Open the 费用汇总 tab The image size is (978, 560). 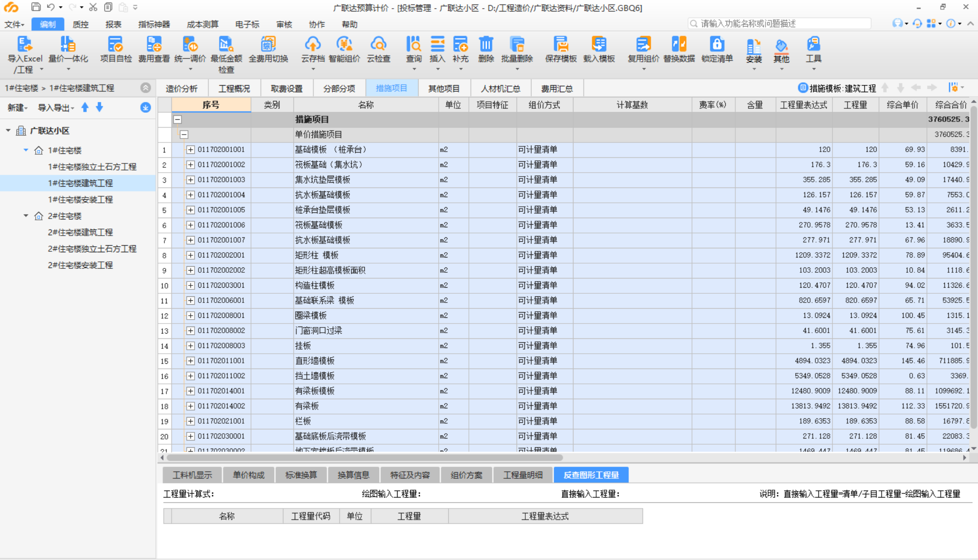click(x=557, y=88)
